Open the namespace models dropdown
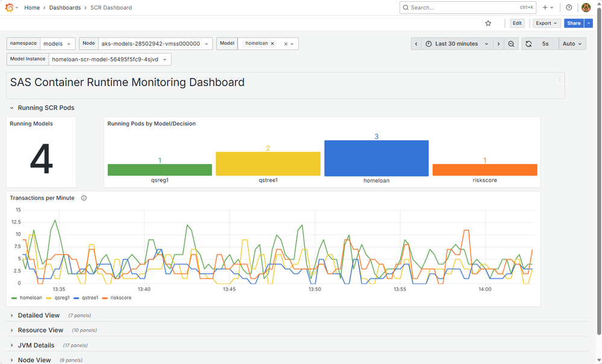 57,44
